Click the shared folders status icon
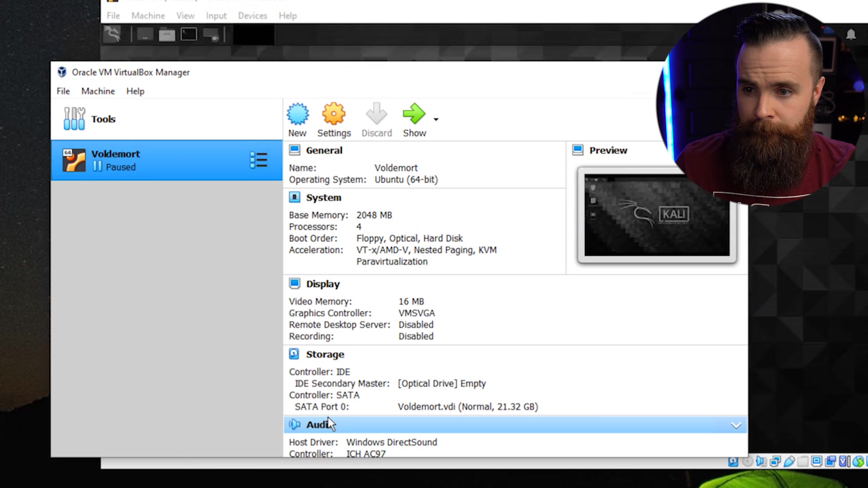The height and width of the screenshot is (488, 868). [803, 461]
